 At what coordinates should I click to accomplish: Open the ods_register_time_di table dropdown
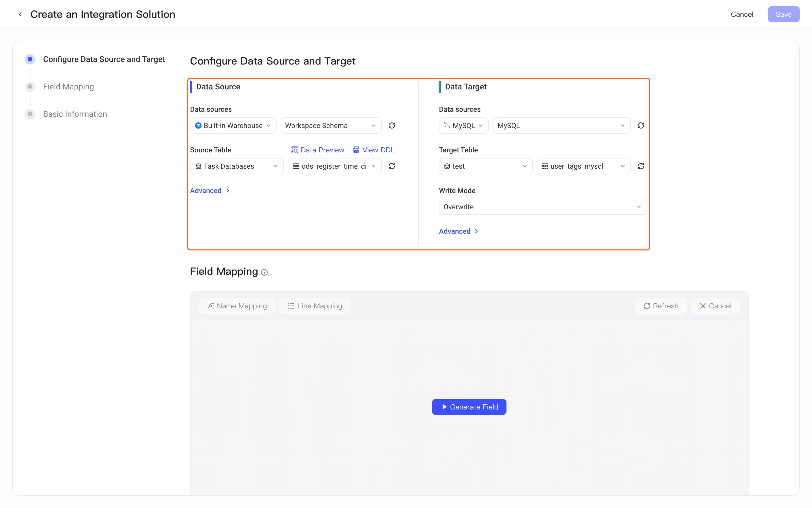tap(334, 166)
